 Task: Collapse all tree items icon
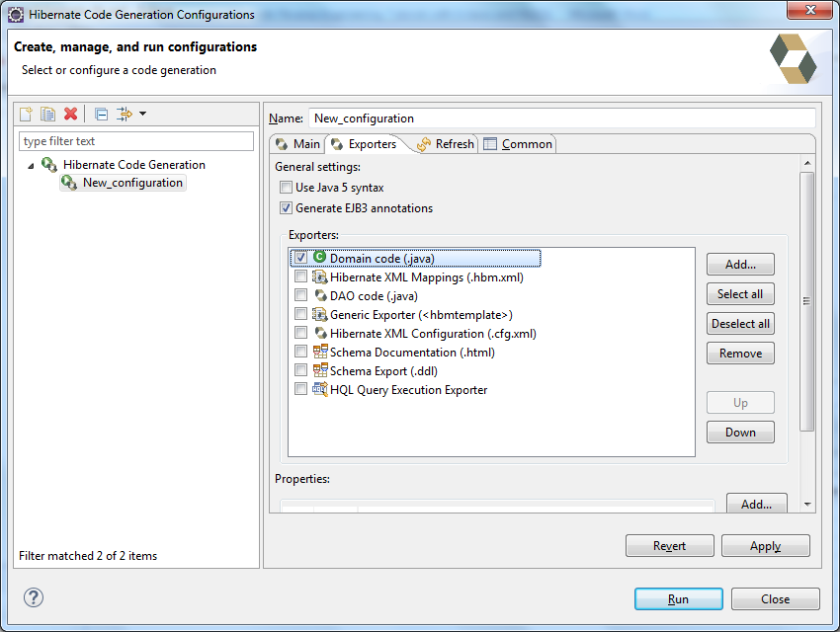[101, 114]
